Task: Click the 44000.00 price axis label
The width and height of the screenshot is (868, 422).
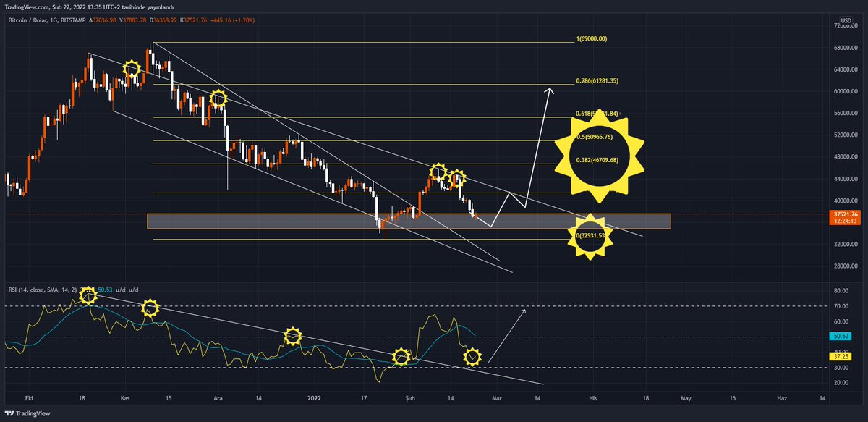Action: point(844,179)
